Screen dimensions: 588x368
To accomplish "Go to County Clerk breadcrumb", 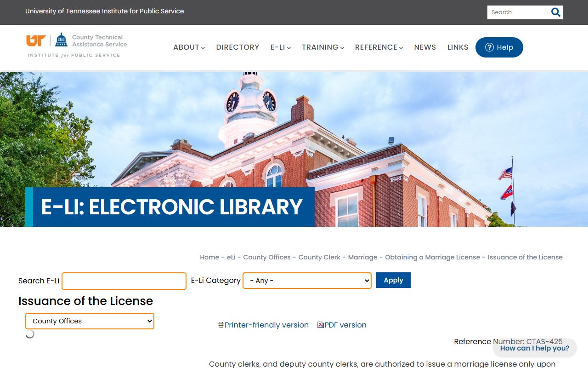I will tap(319, 257).
